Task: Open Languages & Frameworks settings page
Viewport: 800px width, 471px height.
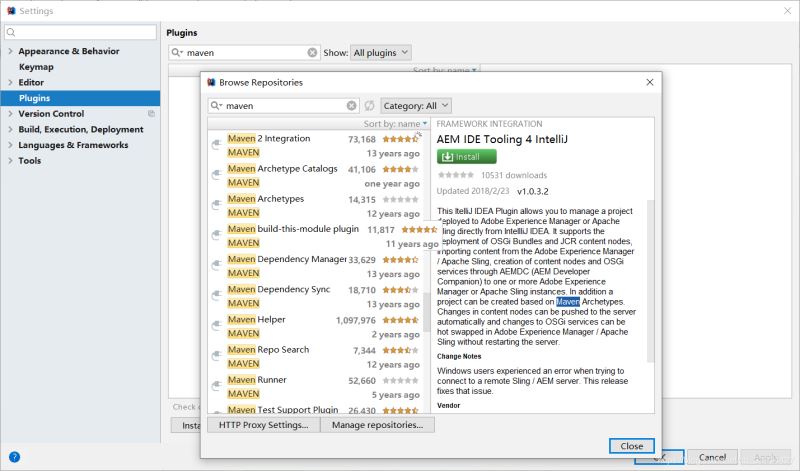Action: click(73, 145)
